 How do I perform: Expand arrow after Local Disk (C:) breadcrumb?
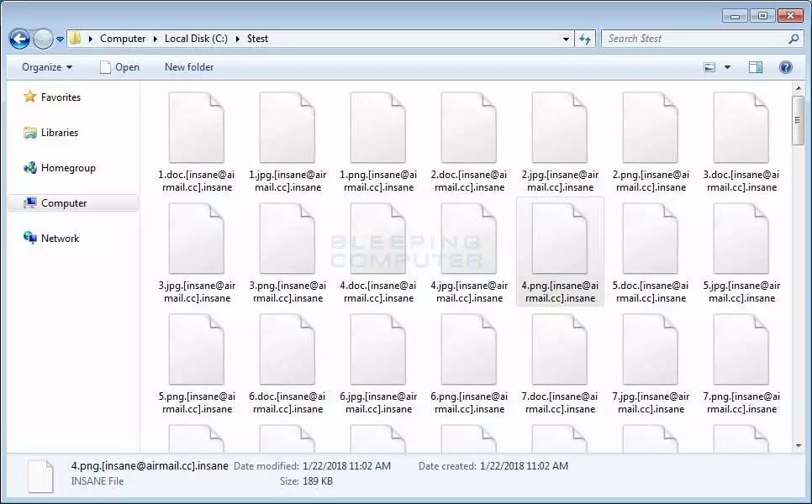point(237,39)
